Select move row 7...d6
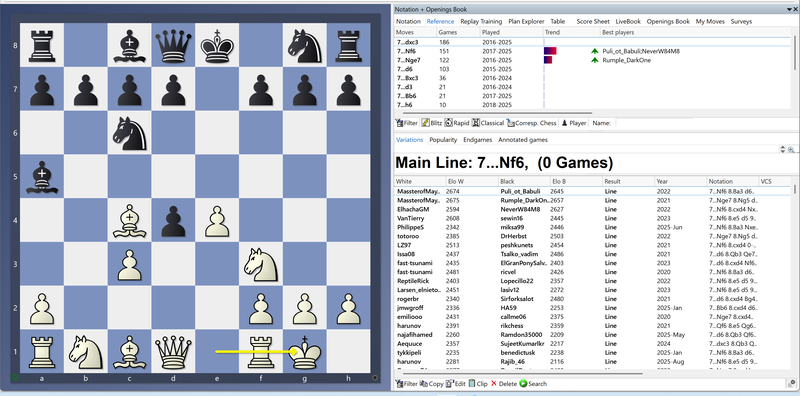This screenshot has height=396, width=800. (594, 69)
